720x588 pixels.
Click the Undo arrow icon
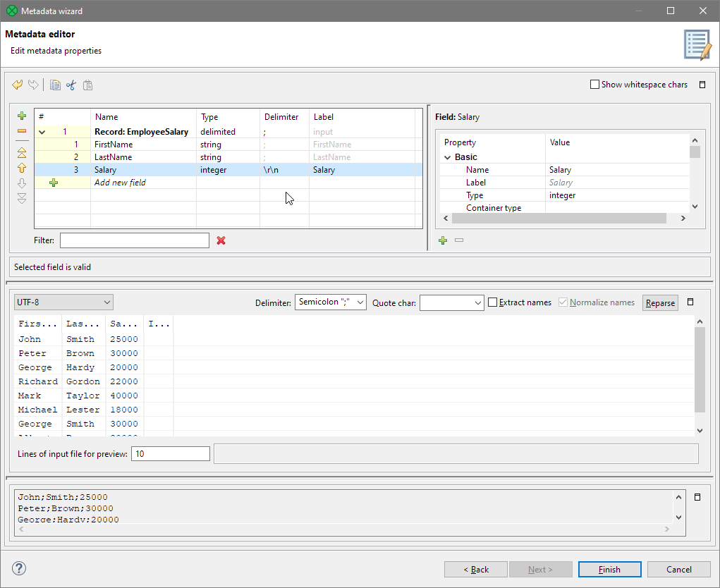(18, 85)
